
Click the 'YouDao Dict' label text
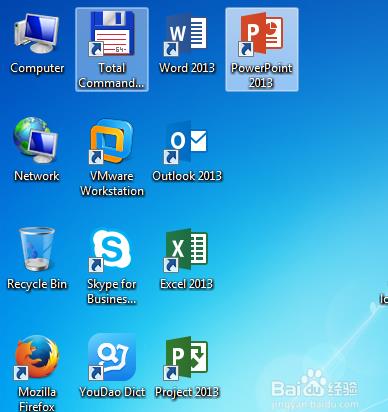[112, 392]
